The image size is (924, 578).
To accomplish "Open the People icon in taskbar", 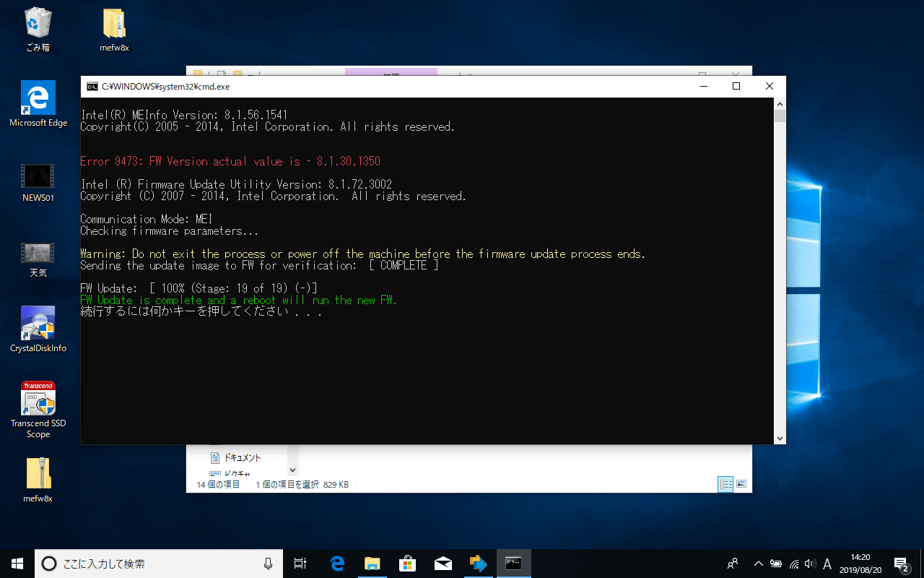I will 733,564.
